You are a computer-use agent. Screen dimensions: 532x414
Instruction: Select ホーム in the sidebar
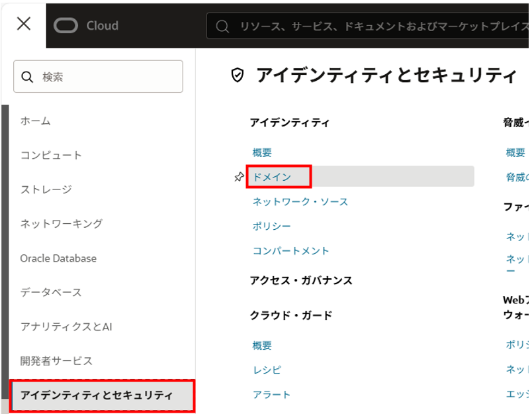pyautogui.click(x=36, y=121)
